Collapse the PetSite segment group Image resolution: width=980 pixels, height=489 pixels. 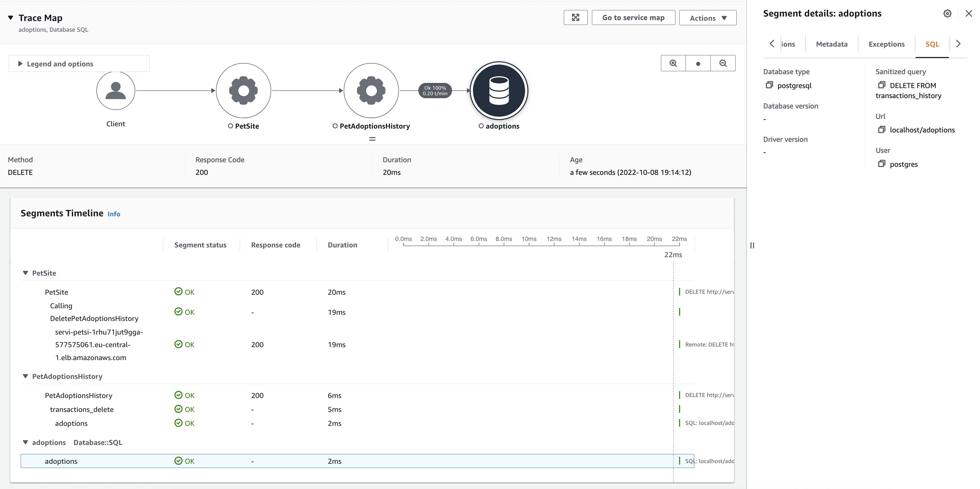pos(25,272)
